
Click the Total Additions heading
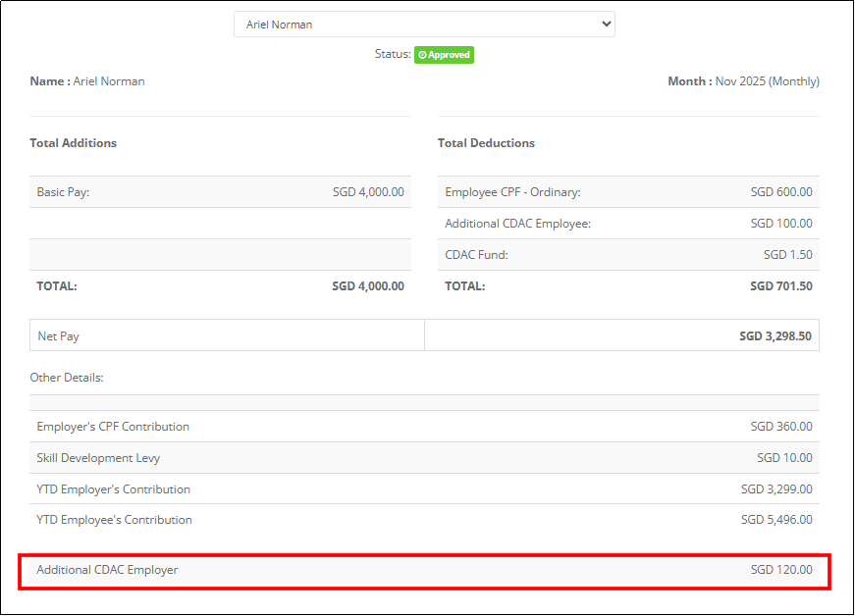click(x=73, y=142)
